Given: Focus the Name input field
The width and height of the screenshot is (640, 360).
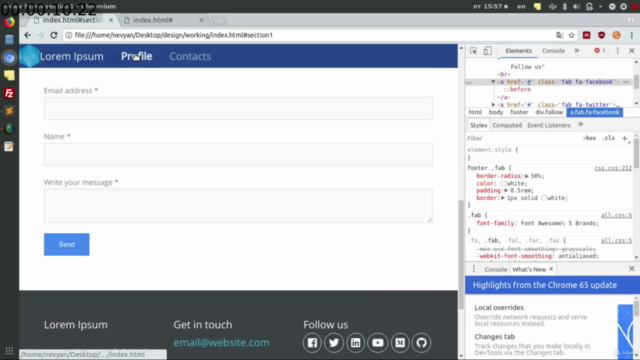Looking at the screenshot, I should (238, 154).
